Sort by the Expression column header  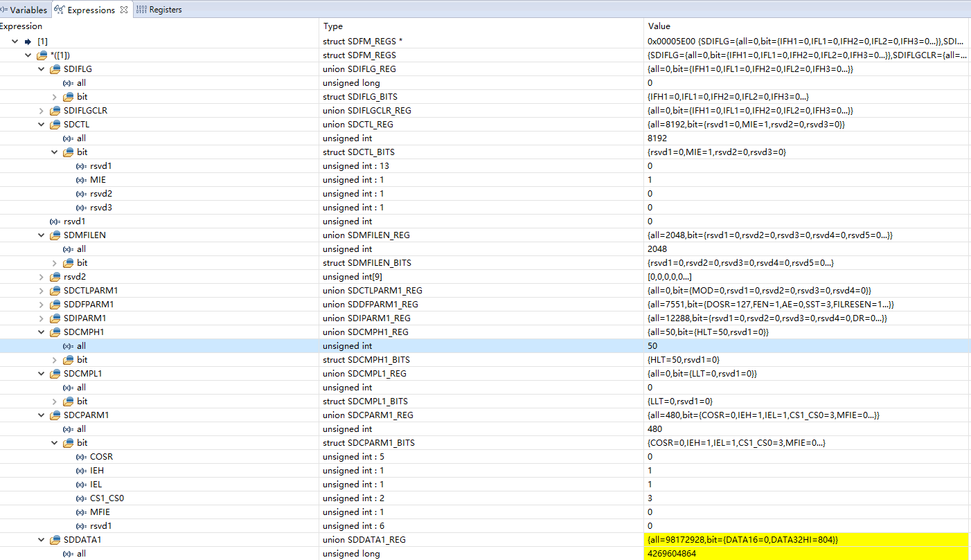21,26
